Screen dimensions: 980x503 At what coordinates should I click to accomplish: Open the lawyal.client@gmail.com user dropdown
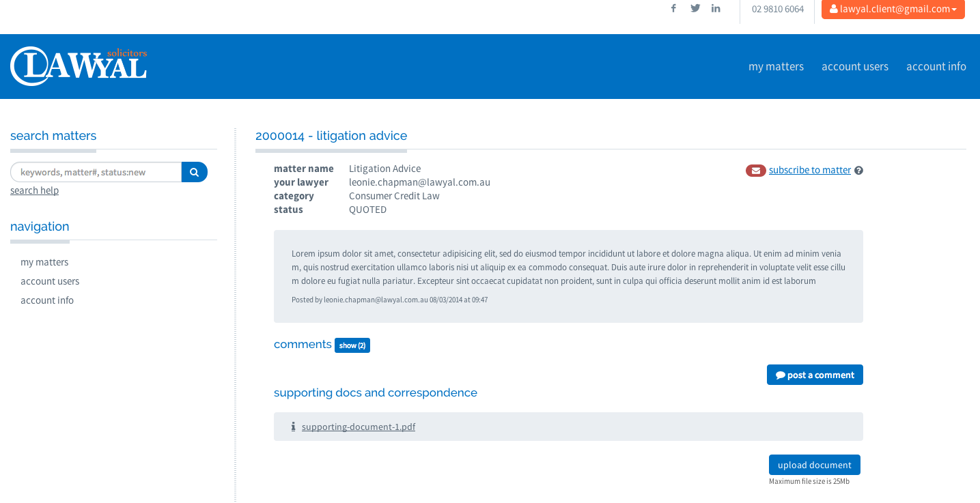pos(893,10)
